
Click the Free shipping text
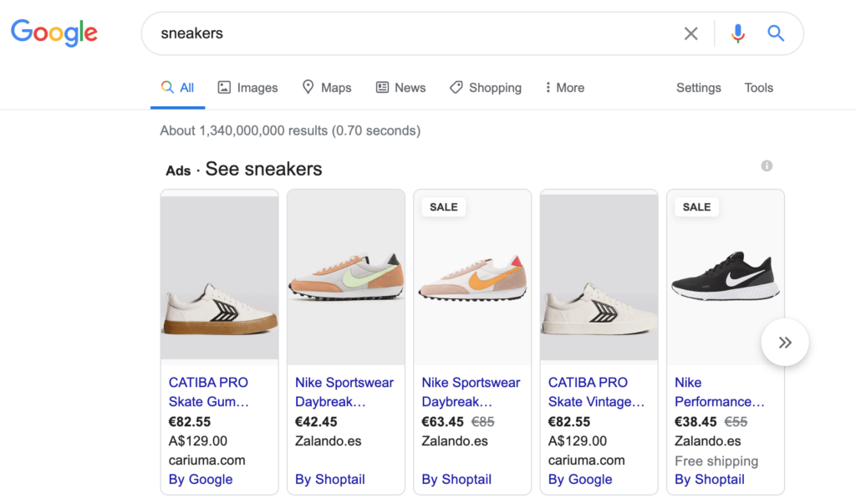[716, 461]
